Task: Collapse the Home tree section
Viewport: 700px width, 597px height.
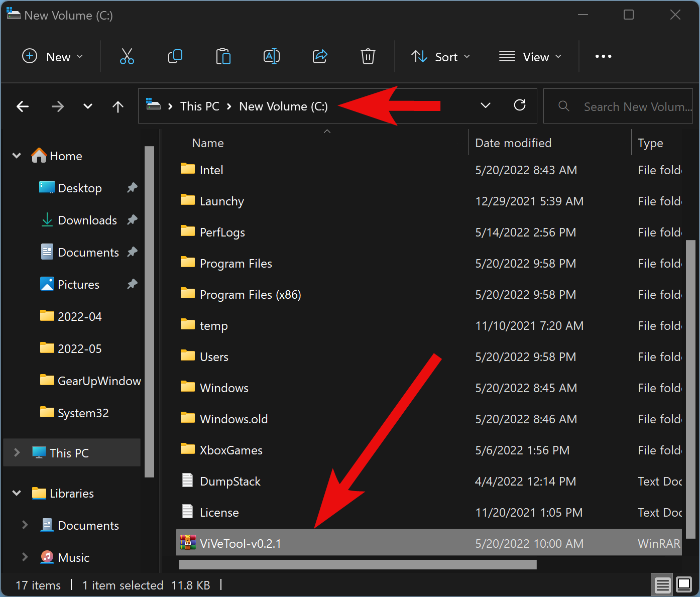Action: (17, 156)
